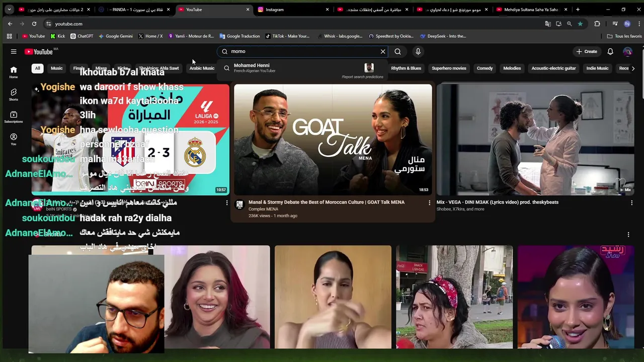
Task: Select the Arabic Music filter chip
Action: [202, 68]
